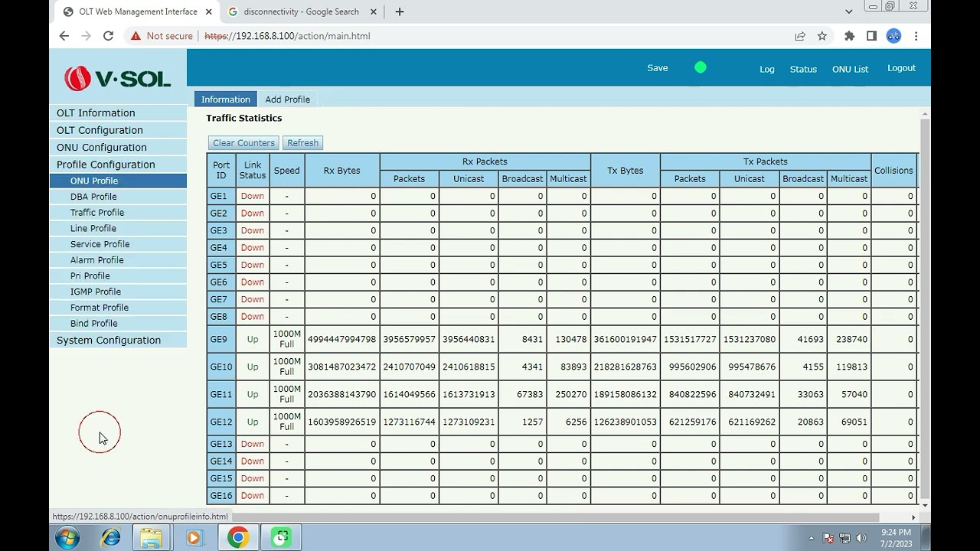980x551 pixels.
Task: Switch to the disconnectivity Google Search tab
Action: coord(301,11)
